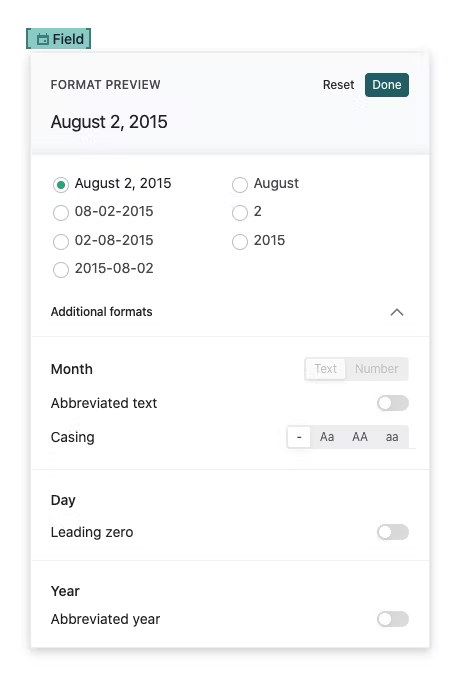Pick the 2015-08-02 date format
The width and height of the screenshot is (462, 683).
point(61,270)
